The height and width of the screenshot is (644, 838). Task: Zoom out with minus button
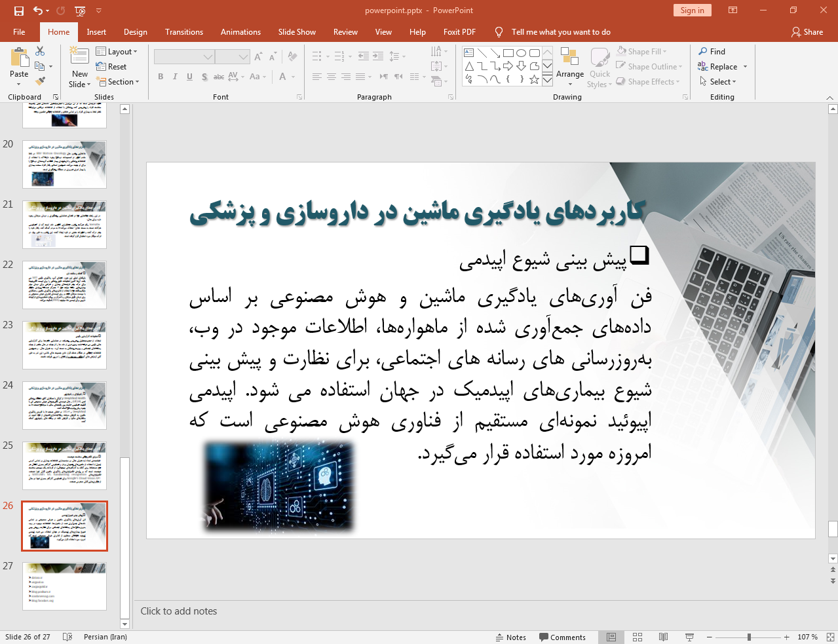[709, 637]
